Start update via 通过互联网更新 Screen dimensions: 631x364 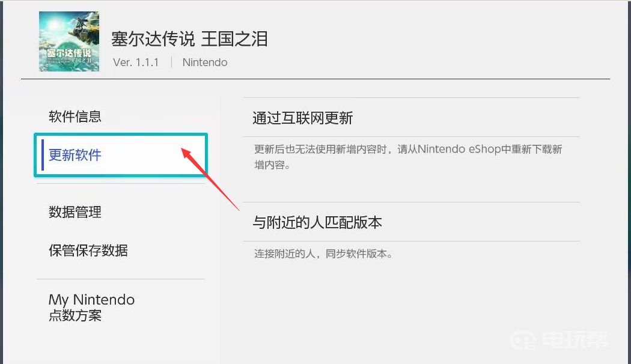pos(411,118)
